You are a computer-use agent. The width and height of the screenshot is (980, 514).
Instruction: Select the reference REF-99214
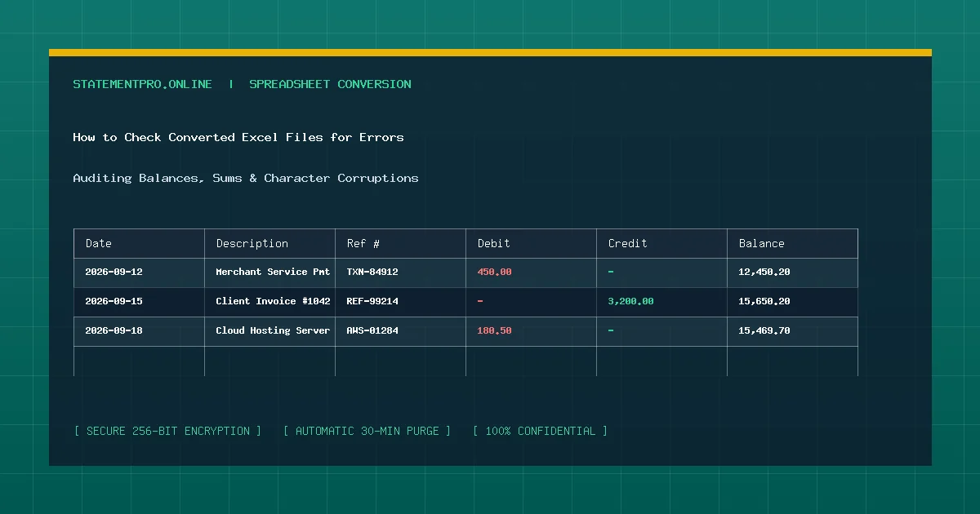[372, 301]
